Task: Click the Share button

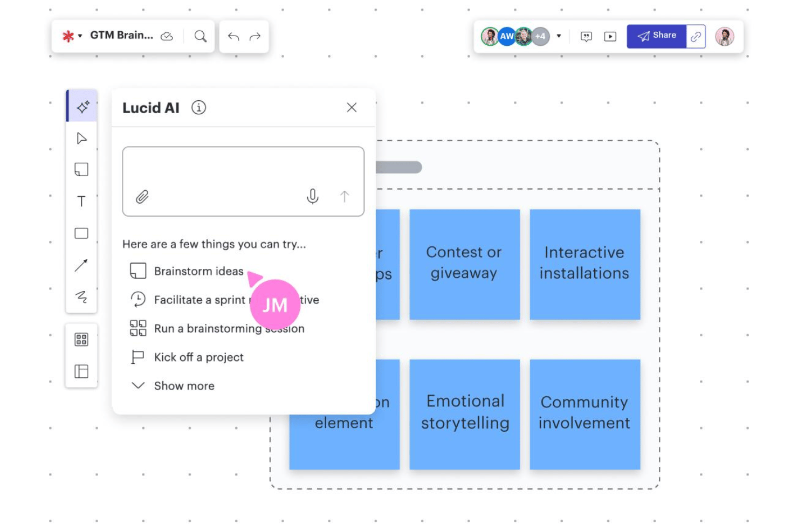Action: (657, 36)
